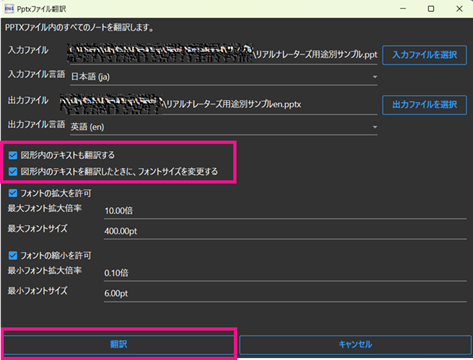
Task: Click the 翻訳 button to start translation
Action: [x=119, y=344]
